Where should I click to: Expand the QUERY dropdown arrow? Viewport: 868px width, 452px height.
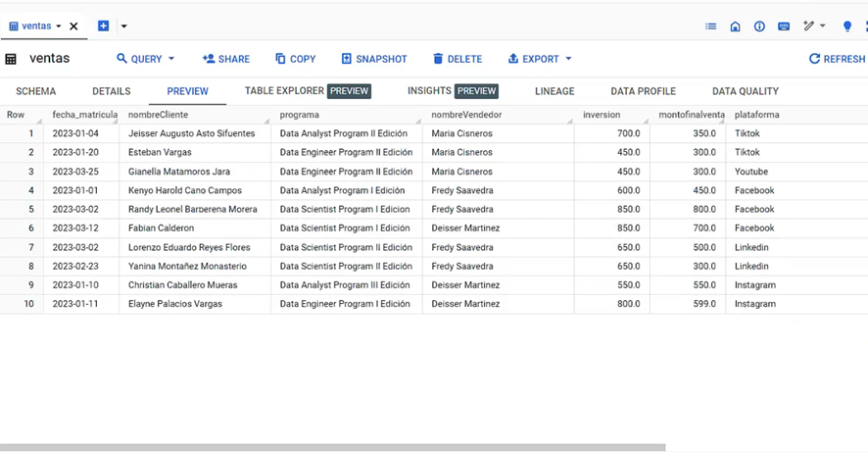tap(171, 58)
